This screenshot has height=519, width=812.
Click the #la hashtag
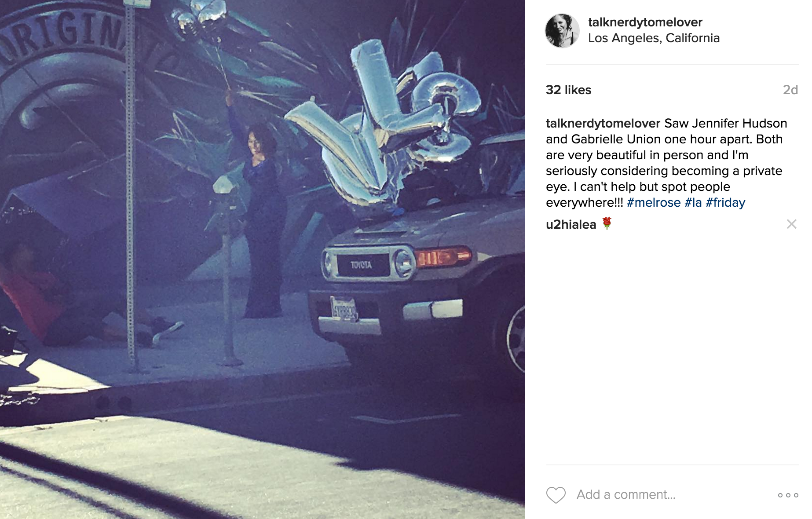[x=693, y=202]
